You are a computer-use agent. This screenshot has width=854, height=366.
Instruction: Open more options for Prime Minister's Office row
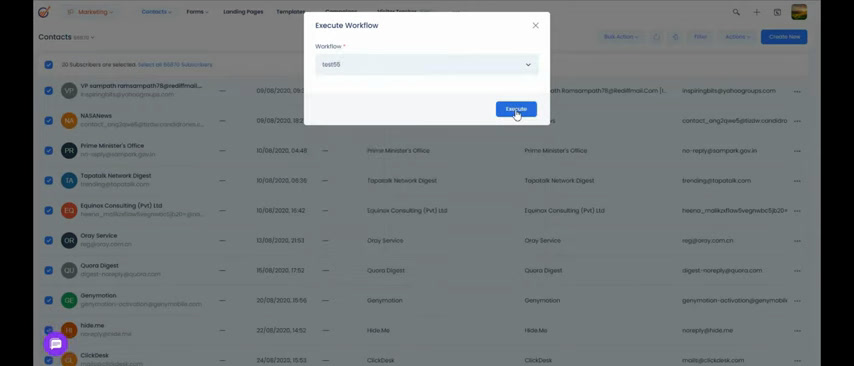coord(797,151)
